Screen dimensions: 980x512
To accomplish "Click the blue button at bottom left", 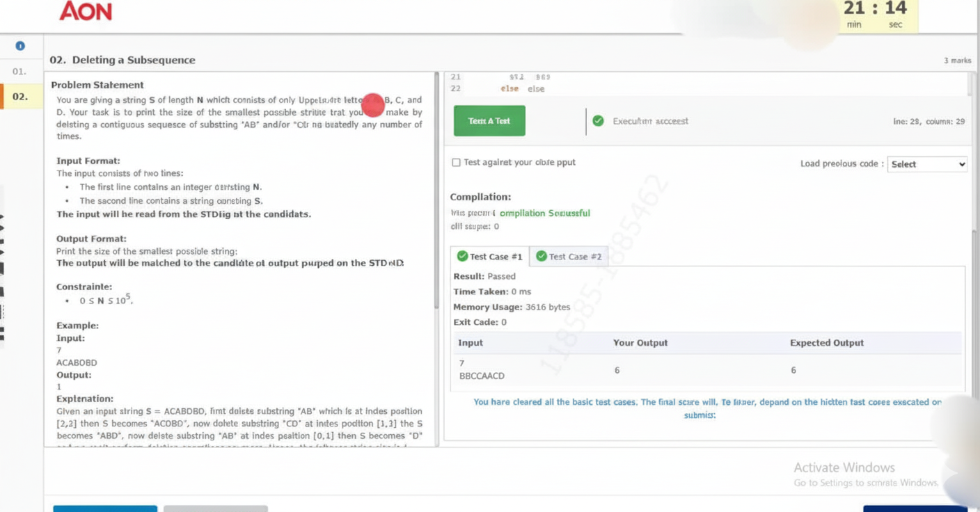I will click(x=104, y=509).
